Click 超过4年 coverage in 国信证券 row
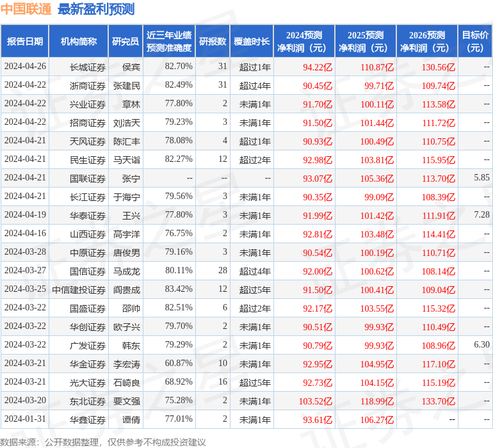The image size is (493, 448). [x=255, y=271]
